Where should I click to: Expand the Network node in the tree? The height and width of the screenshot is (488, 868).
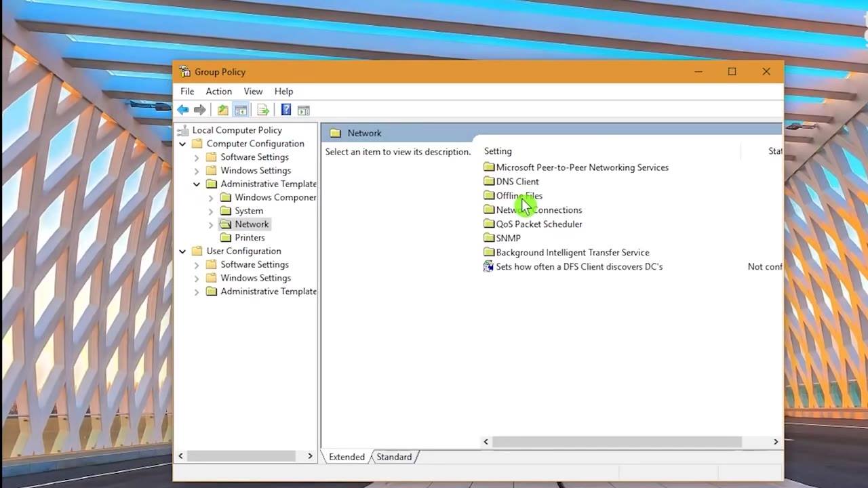click(x=211, y=224)
